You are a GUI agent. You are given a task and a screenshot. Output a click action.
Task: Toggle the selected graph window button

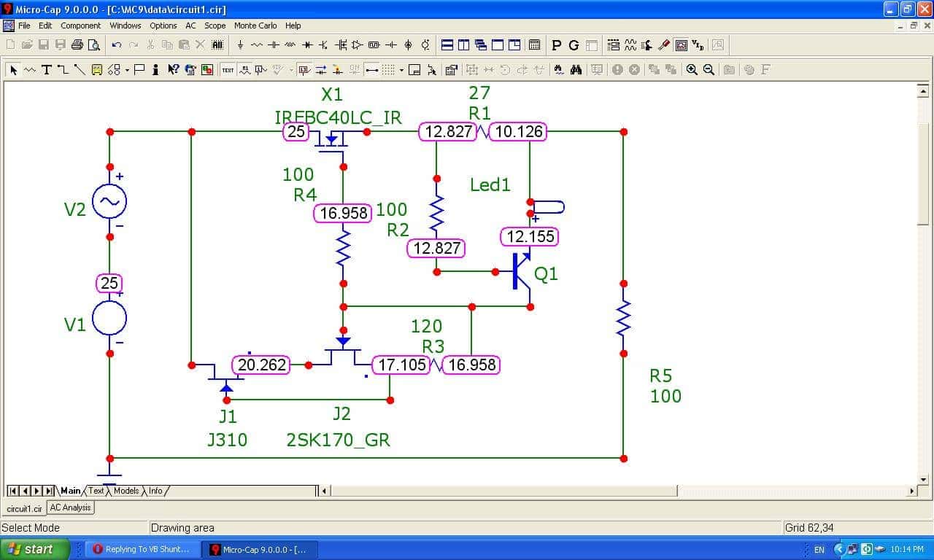(x=681, y=45)
